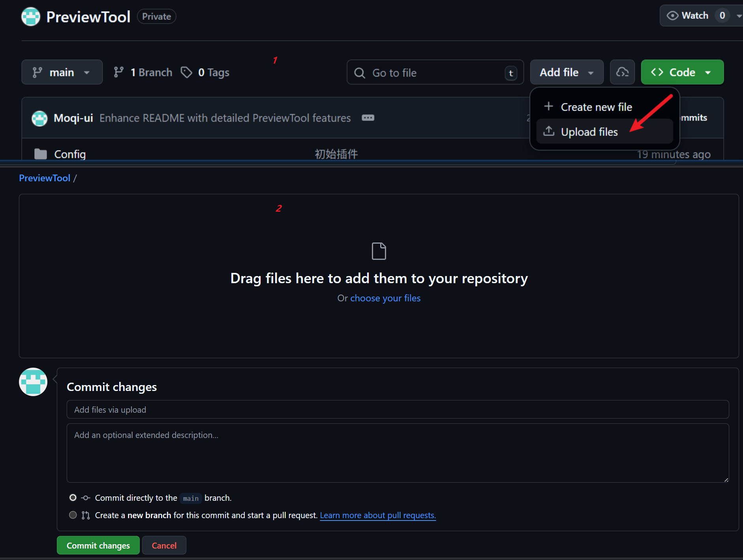This screenshot has width=743, height=560.
Task: Click the upload icon for Upload files
Action: [549, 131]
